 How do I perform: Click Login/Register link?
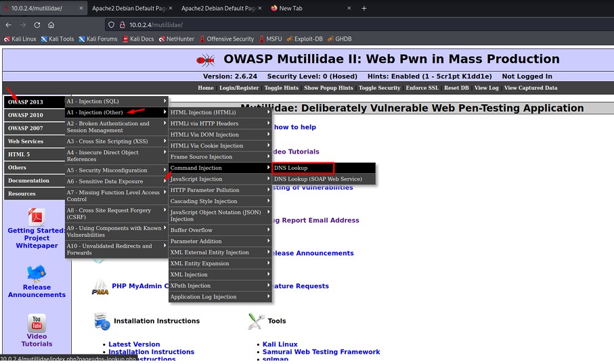pyautogui.click(x=239, y=88)
